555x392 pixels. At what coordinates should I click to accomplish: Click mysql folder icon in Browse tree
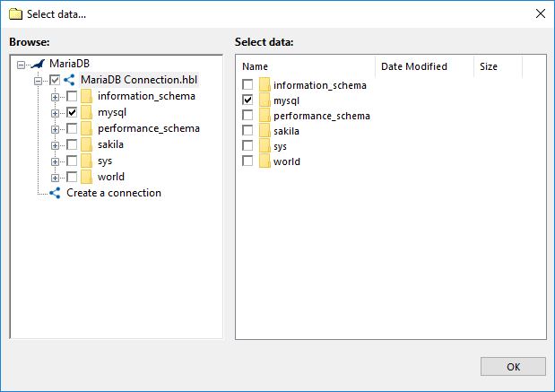(x=86, y=113)
